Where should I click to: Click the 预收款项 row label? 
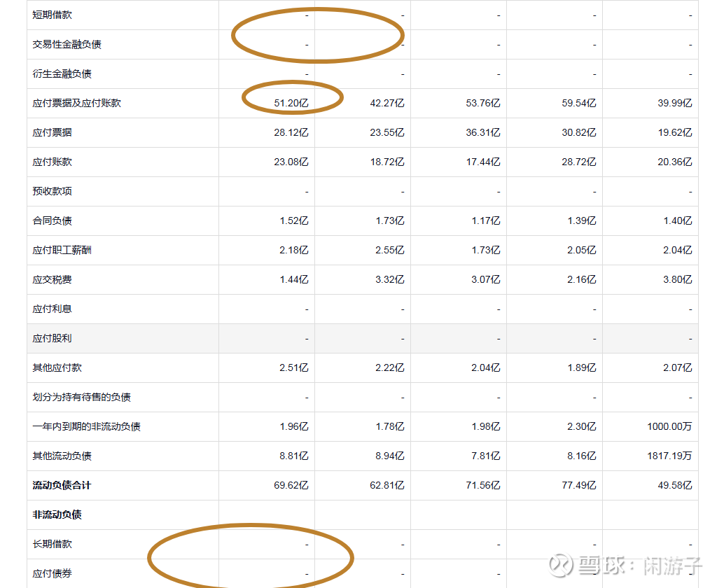tap(53, 191)
